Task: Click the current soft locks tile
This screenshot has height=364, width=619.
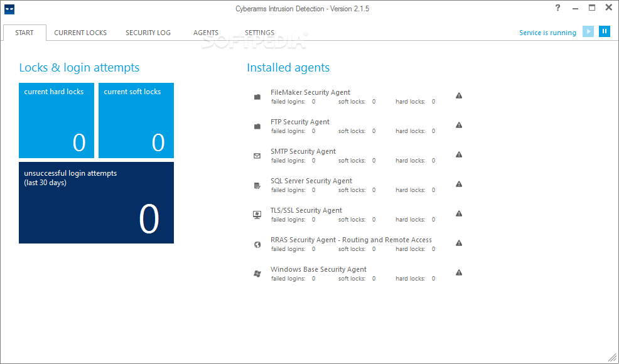Action: 136,120
